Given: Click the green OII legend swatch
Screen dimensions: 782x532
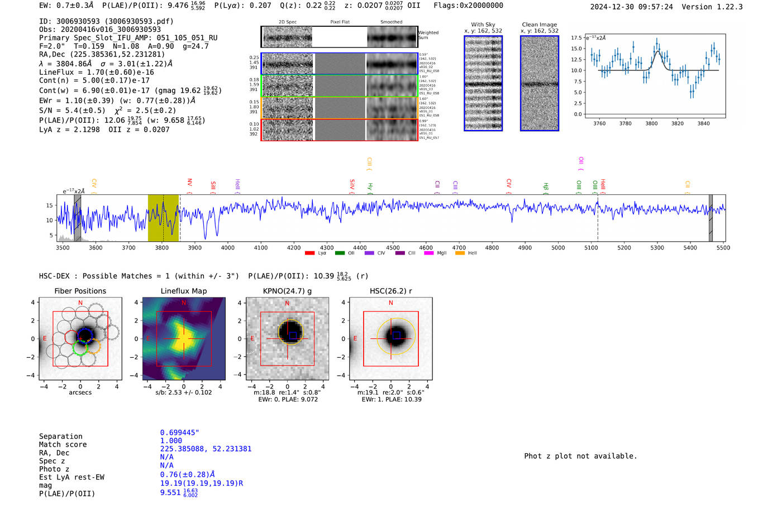Looking at the screenshot, I should (340, 253).
